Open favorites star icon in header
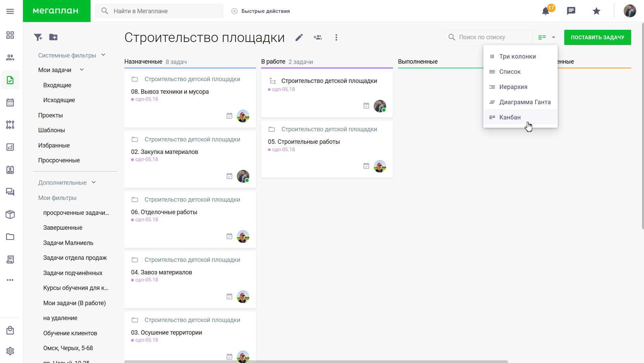Viewport: 644px width, 363px height. [597, 11]
